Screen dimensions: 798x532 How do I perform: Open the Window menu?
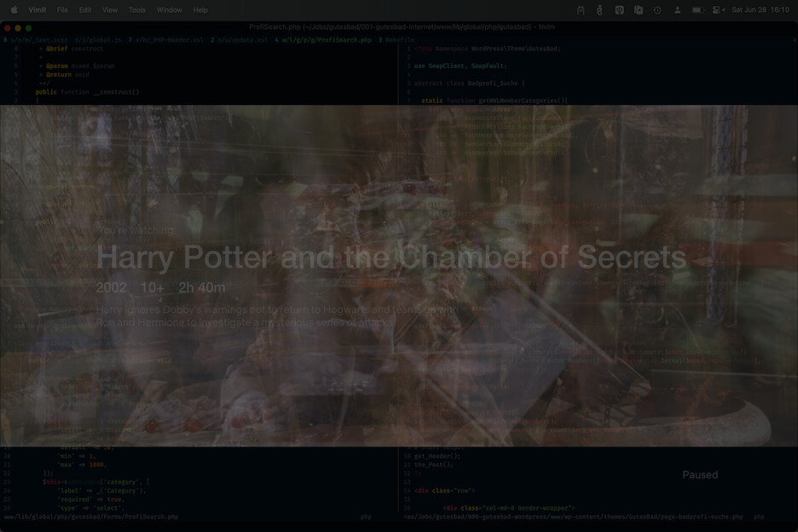click(169, 9)
